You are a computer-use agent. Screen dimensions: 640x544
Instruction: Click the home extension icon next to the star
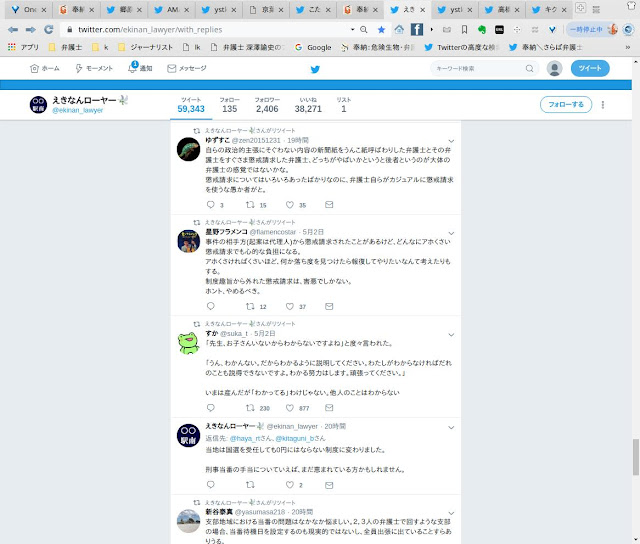399,29
